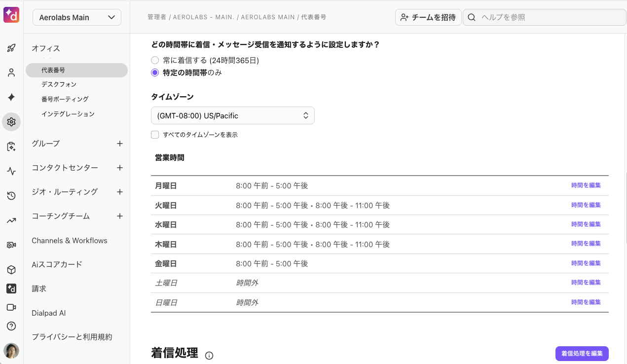Open the Dialpad logo icon in the left rail

(x=11, y=289)
